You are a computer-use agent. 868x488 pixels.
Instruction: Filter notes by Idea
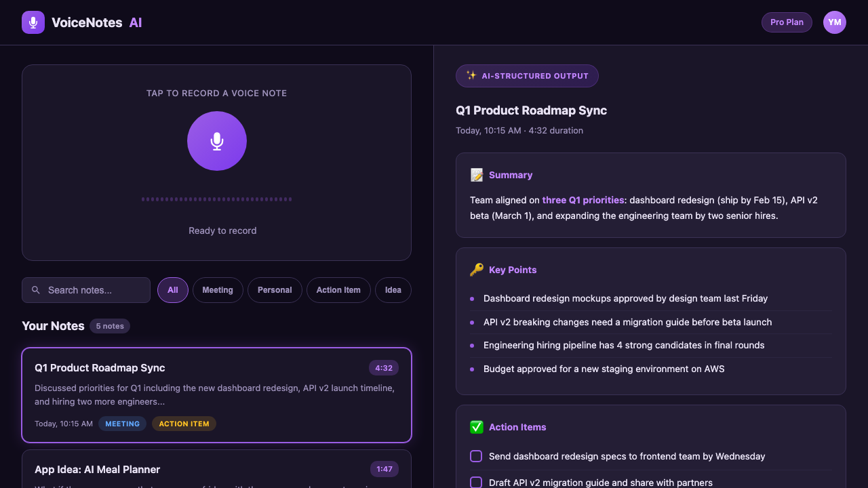click(393, 290)
